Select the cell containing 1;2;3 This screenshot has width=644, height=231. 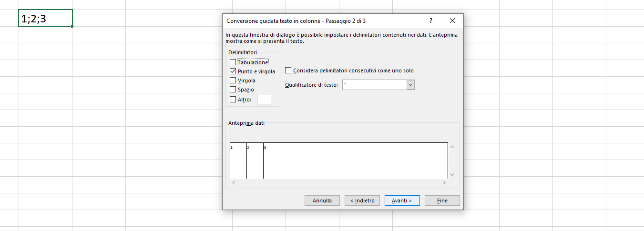pos(46,18)
